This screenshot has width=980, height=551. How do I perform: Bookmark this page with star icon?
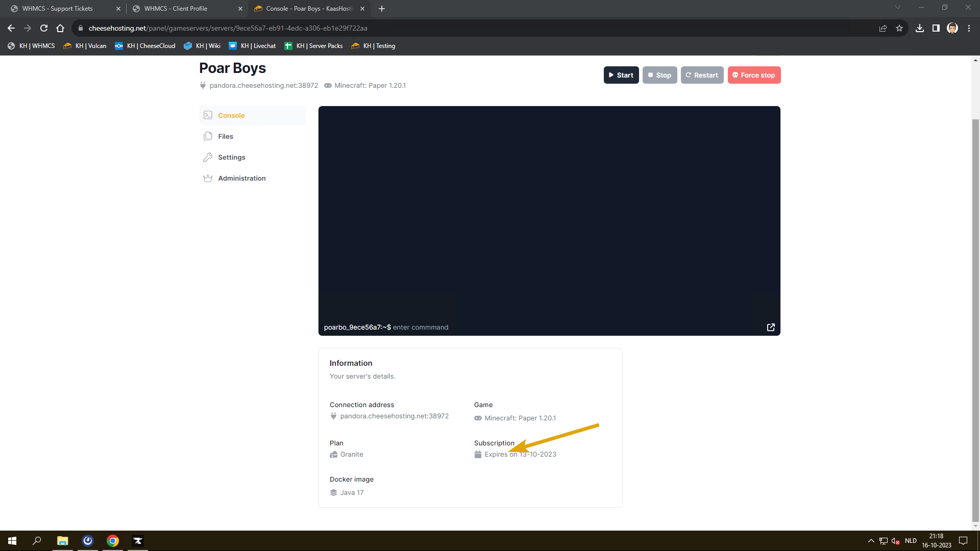899,28
